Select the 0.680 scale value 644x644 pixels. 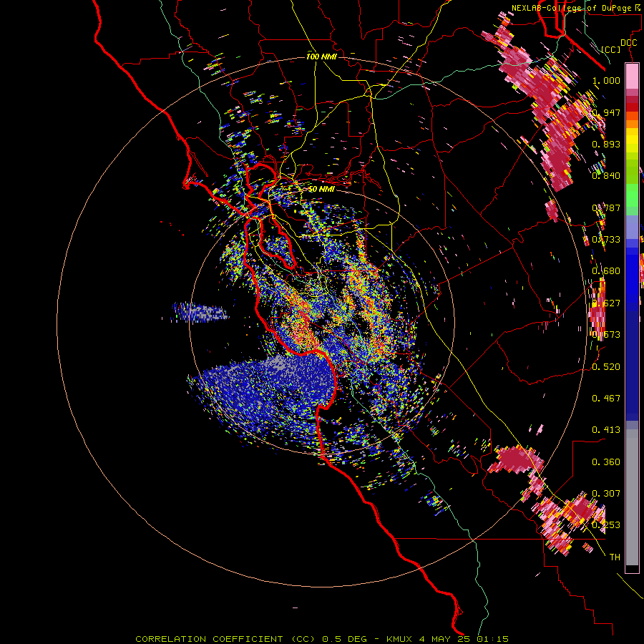(x=606, y=271)
